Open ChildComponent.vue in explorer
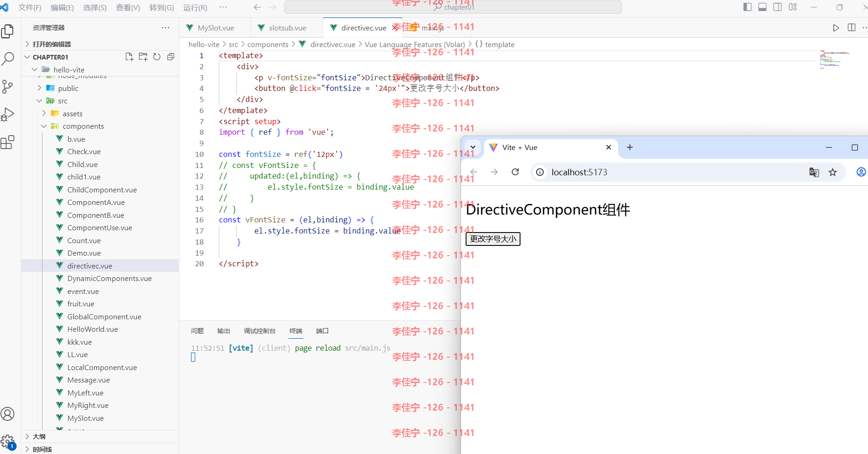 click(102, 190)
